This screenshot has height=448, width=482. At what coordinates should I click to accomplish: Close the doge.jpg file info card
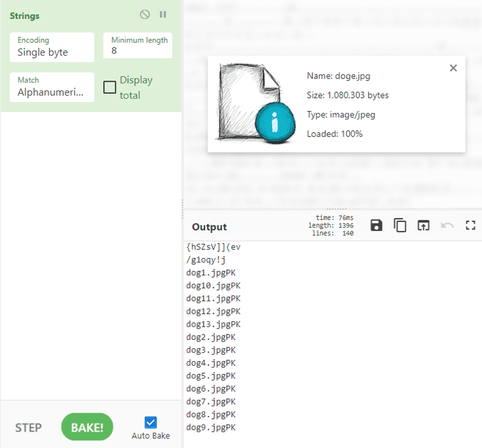[453, 68]
